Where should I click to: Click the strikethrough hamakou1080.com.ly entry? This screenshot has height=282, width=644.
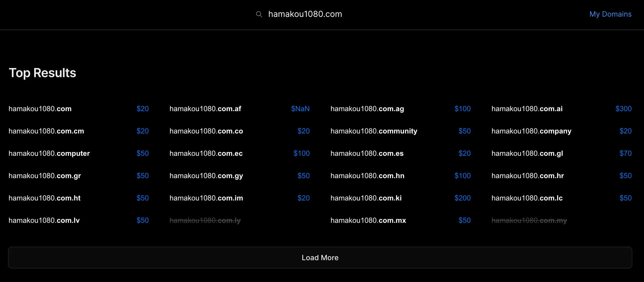pos(205,220)
